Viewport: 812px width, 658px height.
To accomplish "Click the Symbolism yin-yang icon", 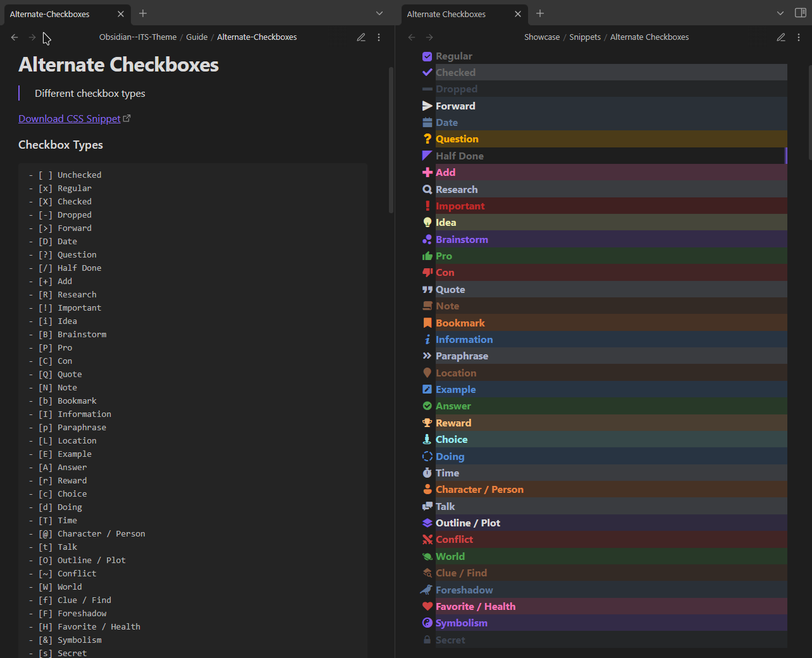I will tap(428, 623).
